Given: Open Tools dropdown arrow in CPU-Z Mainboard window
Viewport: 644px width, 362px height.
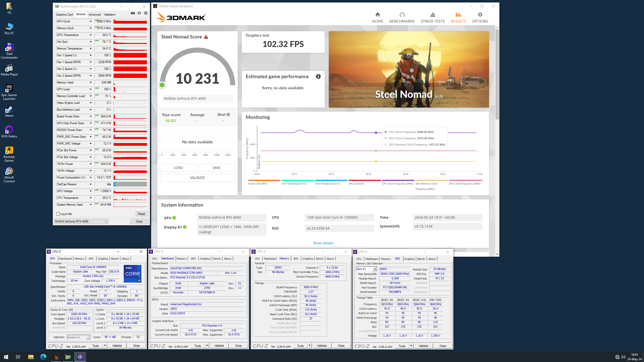Looking at the screenshot, I should pyautogui.click(x=207, y=346).
